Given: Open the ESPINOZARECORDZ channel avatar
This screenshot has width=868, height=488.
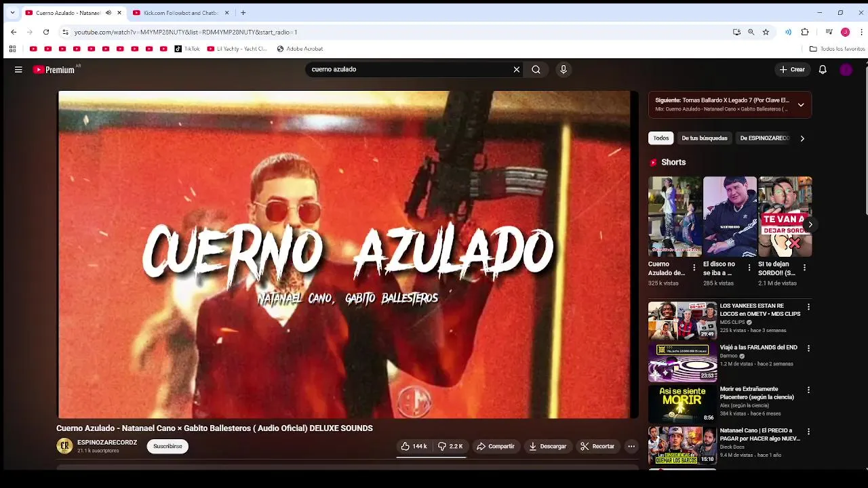Looking at the screenshot, I should [64, 446].
